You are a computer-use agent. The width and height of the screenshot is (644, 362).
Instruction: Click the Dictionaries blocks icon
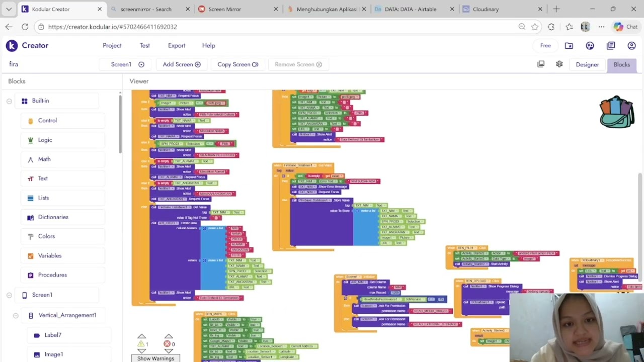(31, 217)
